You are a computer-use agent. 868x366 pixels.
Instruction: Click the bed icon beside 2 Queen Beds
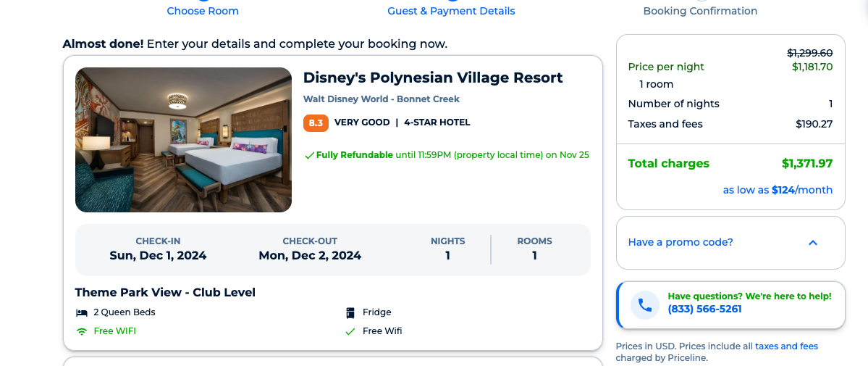pos(82,313)
